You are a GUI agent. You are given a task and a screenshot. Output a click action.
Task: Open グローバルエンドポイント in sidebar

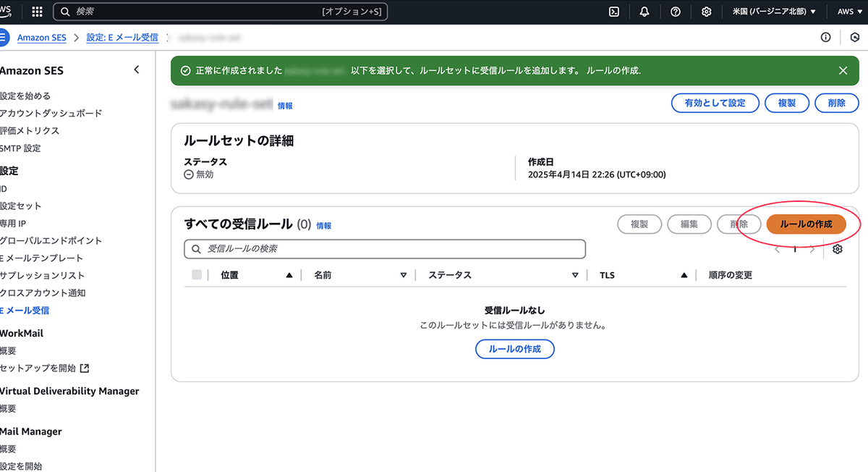[51, 240]
